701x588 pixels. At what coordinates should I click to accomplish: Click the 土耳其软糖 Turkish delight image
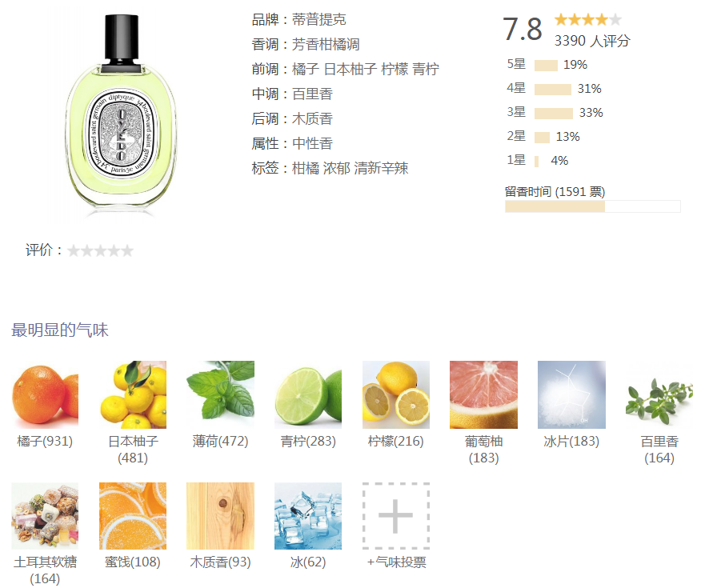45,516
